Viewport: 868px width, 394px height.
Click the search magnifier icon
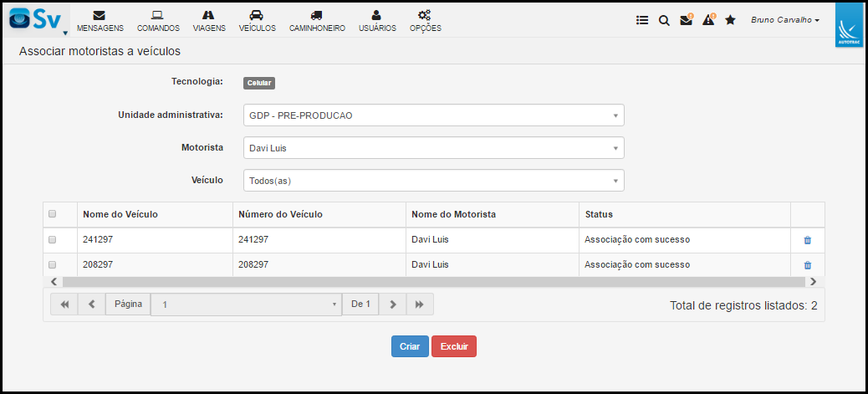click(664, 21)
